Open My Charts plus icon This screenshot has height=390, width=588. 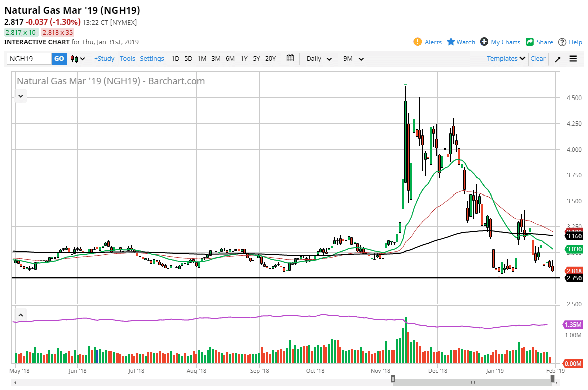click(x=484, y=42)
